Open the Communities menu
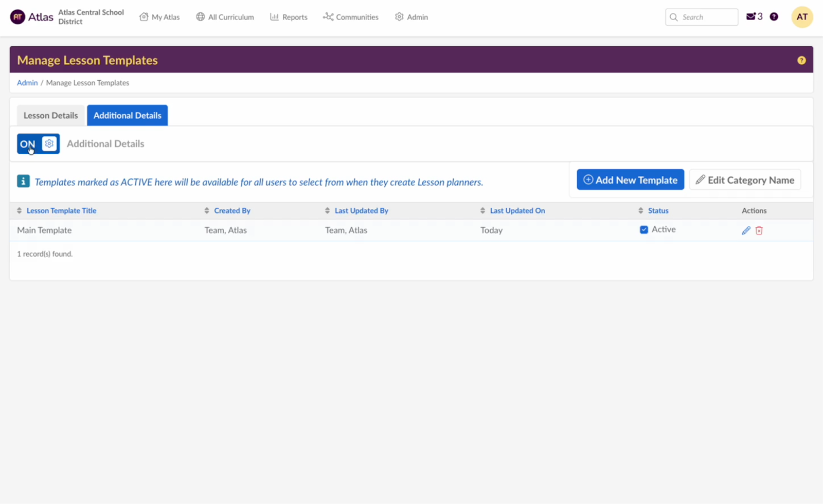The image size is (823, 504). (x=351, y=17)
